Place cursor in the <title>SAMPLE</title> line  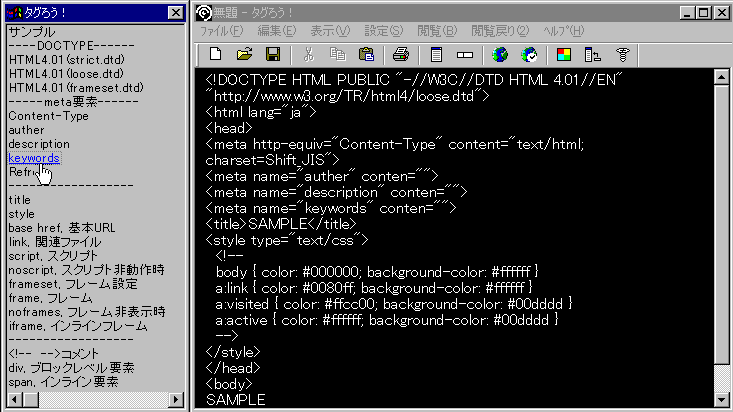(281, 224)
